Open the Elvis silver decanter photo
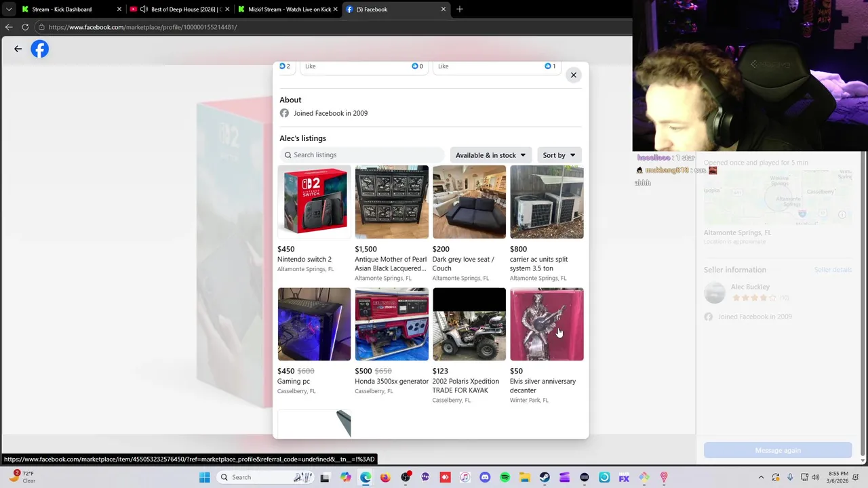The image size is (868, 488). click(x=547, y=324)
